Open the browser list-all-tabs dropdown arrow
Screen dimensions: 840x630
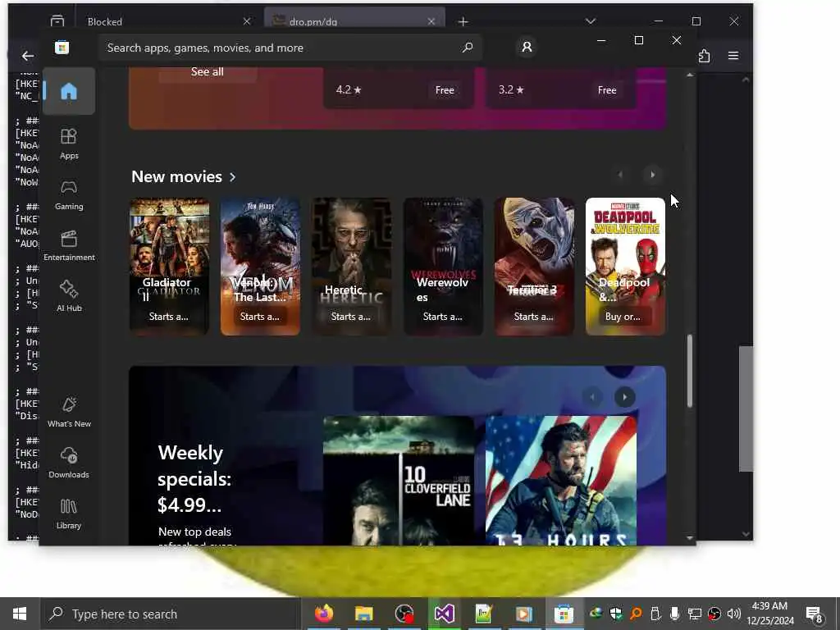(x=591, y=21)
